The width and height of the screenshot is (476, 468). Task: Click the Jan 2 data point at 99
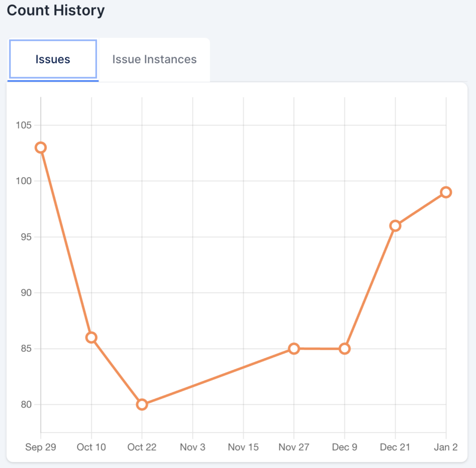(446, 192)
